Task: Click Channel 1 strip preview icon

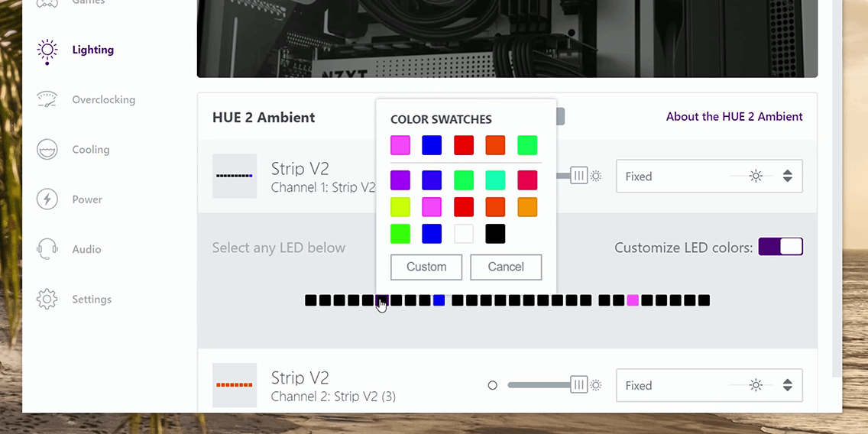Action: click(x=235, y=177)
